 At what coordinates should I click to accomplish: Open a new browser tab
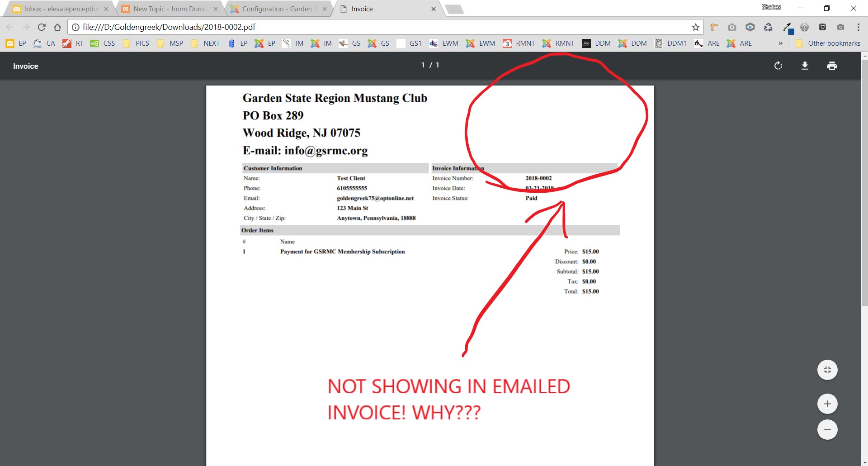pyautogui.click(x=454, y=9)
